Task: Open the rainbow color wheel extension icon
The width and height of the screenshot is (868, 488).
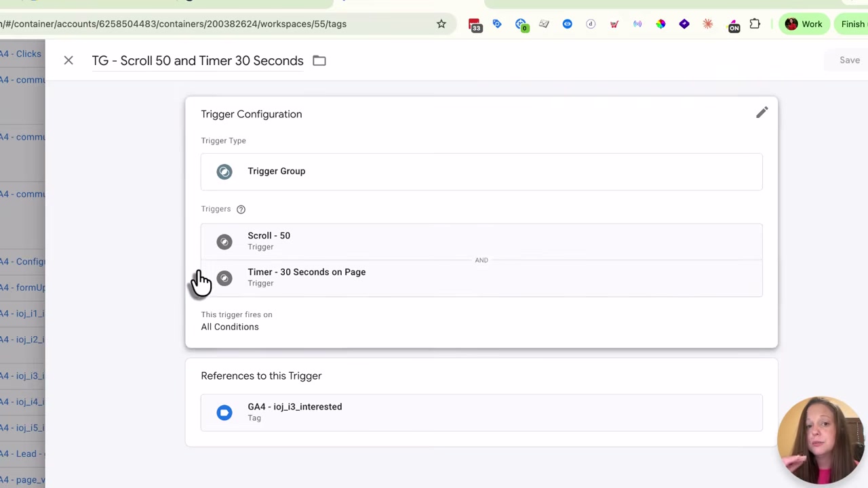Action: click(x=661, y=24)
